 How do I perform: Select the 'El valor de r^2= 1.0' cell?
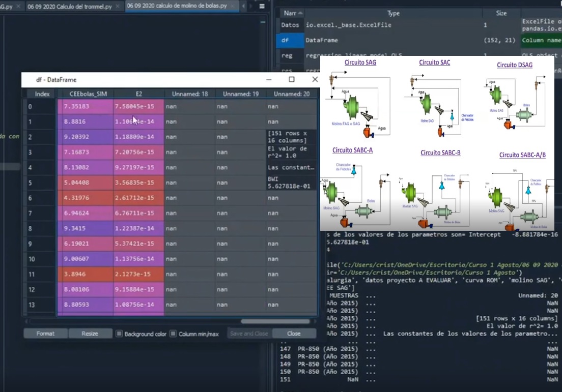coord(291,152)
